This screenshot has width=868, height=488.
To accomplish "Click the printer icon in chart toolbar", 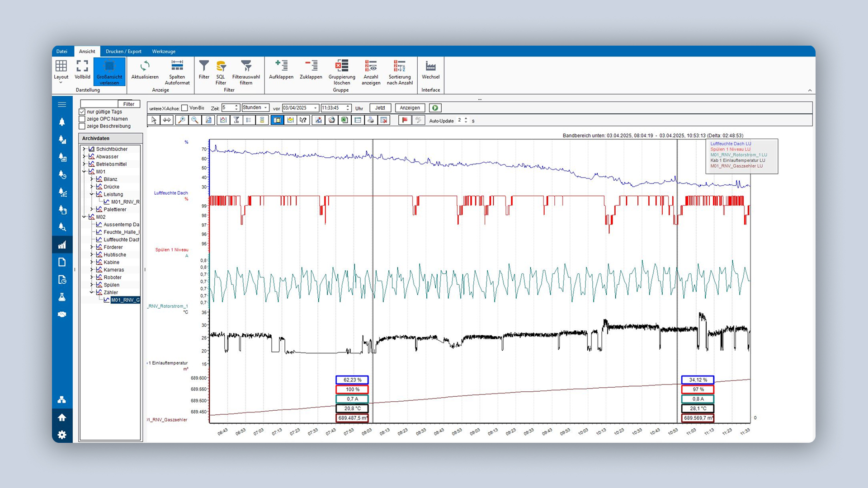I will (x=371, y=120).
